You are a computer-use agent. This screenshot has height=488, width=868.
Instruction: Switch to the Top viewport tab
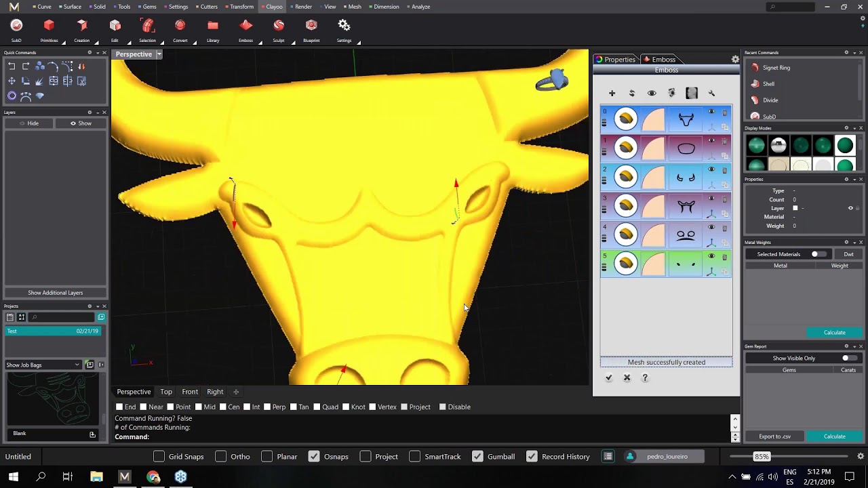point(166,392)
